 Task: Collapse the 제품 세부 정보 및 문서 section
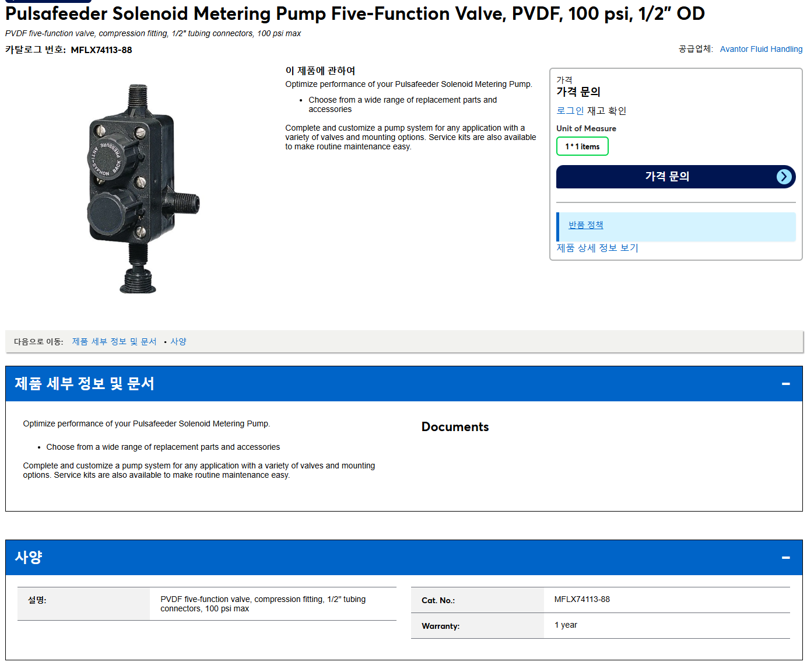[785, 384]
